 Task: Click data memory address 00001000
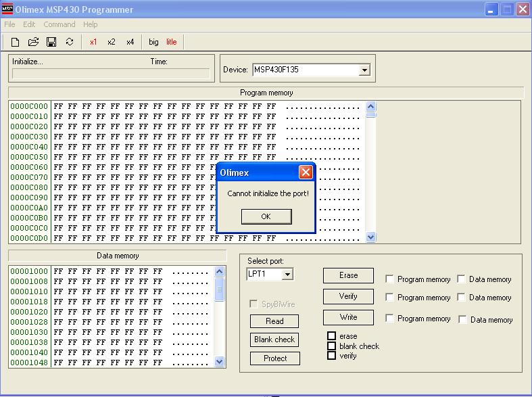[x=29, y=271]
